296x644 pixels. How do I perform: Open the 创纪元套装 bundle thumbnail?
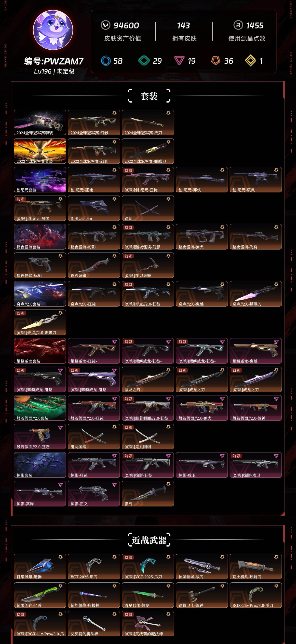pyautogui.click(x=40, y=180)
